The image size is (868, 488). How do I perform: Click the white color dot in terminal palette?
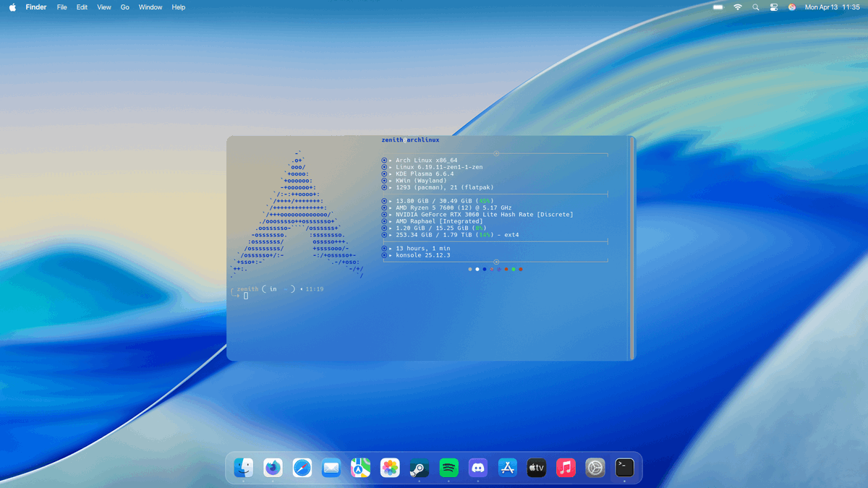coord(477,269)
